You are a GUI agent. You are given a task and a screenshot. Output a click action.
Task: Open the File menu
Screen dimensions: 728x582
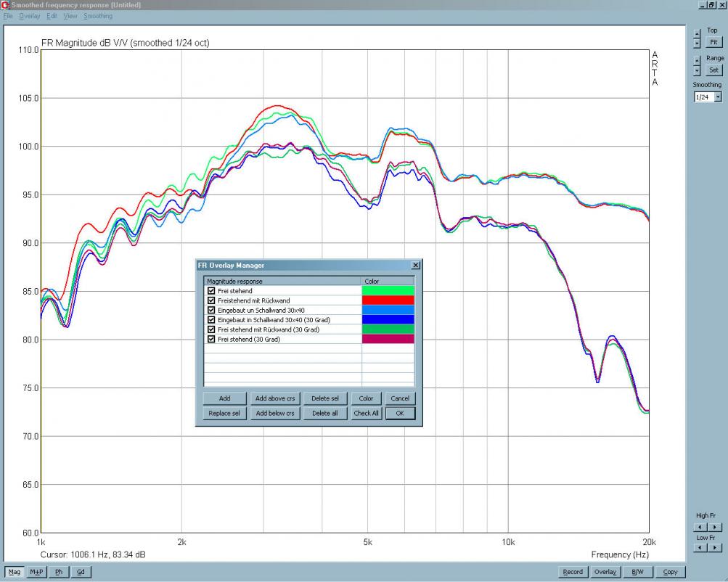8,16
